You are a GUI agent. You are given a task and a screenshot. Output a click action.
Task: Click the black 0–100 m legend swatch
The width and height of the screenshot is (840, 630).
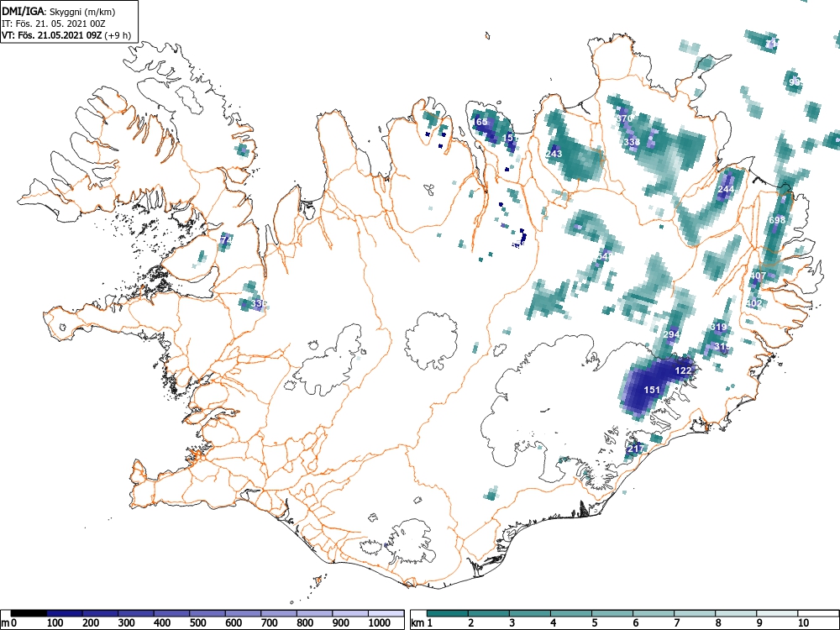click(x=29, y=612)
